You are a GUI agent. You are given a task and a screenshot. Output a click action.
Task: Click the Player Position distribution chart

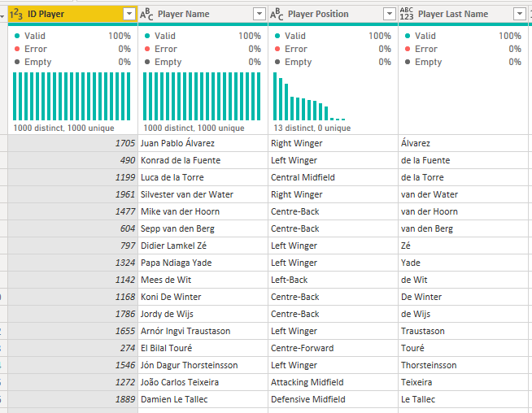[309, 96]
